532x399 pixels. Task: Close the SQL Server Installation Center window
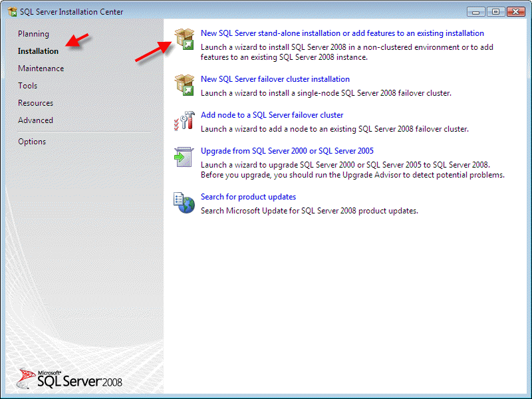click(x=516, y=12)
